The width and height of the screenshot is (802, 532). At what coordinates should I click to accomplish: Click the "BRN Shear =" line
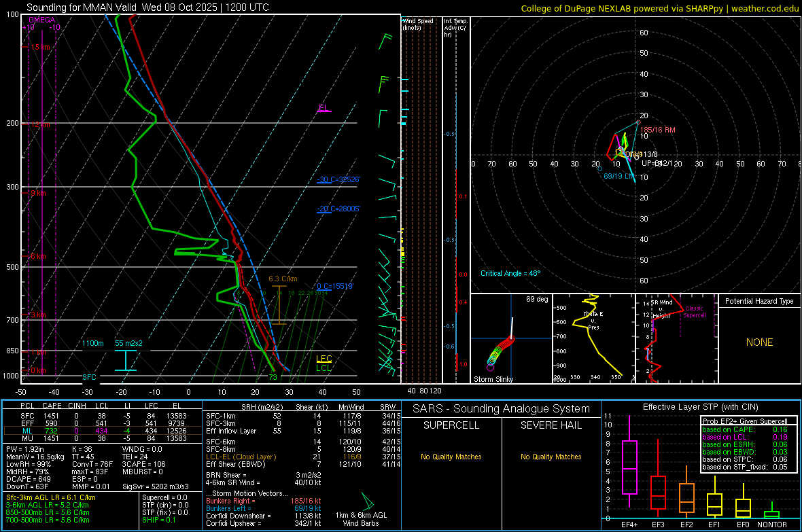click(x=264, y=475)
